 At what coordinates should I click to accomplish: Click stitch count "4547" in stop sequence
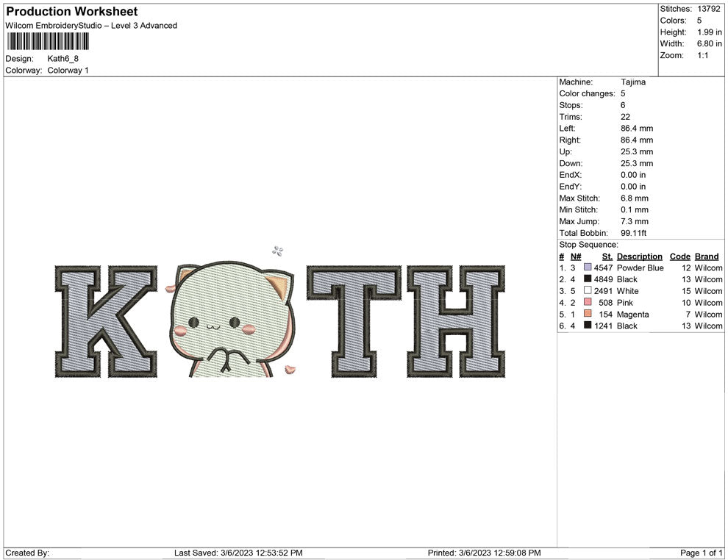click(x=603, y=268)
